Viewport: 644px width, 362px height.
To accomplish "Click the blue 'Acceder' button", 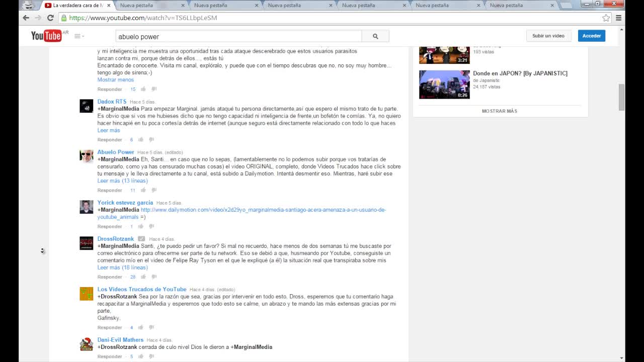I will pyautogui.click(x=591, y=36).
